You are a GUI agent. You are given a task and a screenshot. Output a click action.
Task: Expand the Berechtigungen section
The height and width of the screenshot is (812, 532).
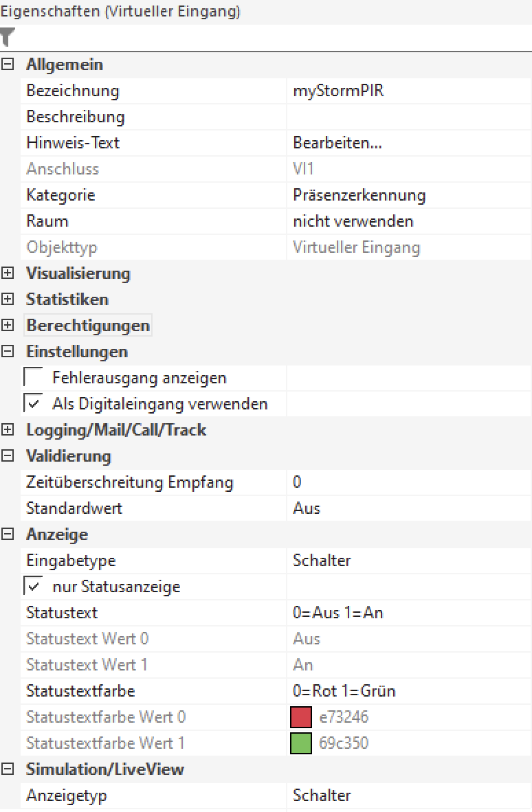[x=8, y=326]
